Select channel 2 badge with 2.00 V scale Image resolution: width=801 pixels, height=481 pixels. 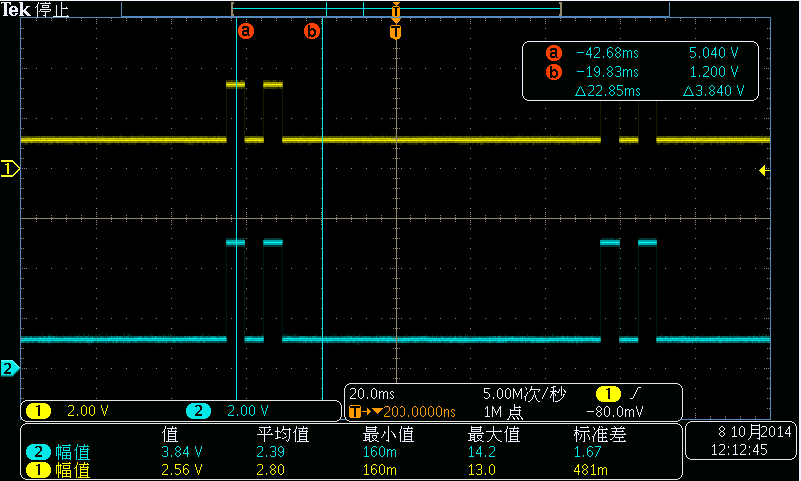click(x=199, y=411)
